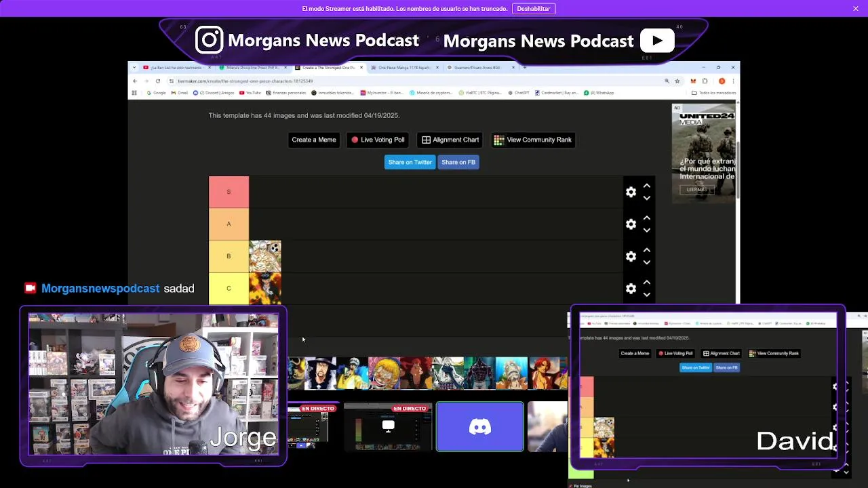This screenshot has width=868, height=488.
Task: Open the MyInvestor bookmark
Action: [382, 93]
